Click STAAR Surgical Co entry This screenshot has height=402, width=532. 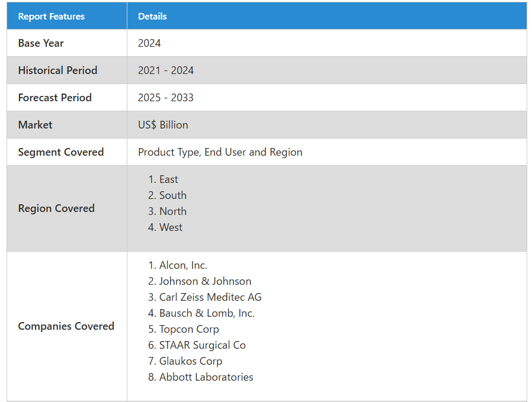tap(202, 345)
